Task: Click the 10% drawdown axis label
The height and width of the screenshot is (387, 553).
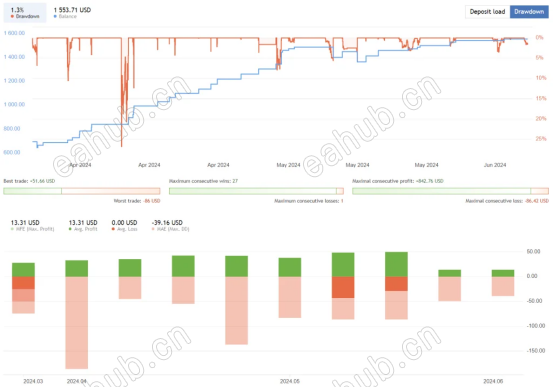Action: [x=541, y=78]
